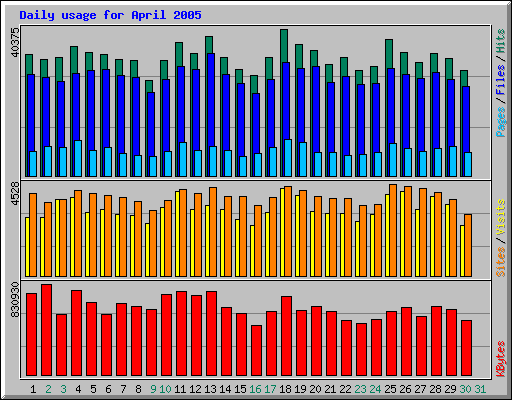The width and height of the screenshot is (512, 400).
Task: Click day 2 on the x-axis
Action: coord(48,389)
